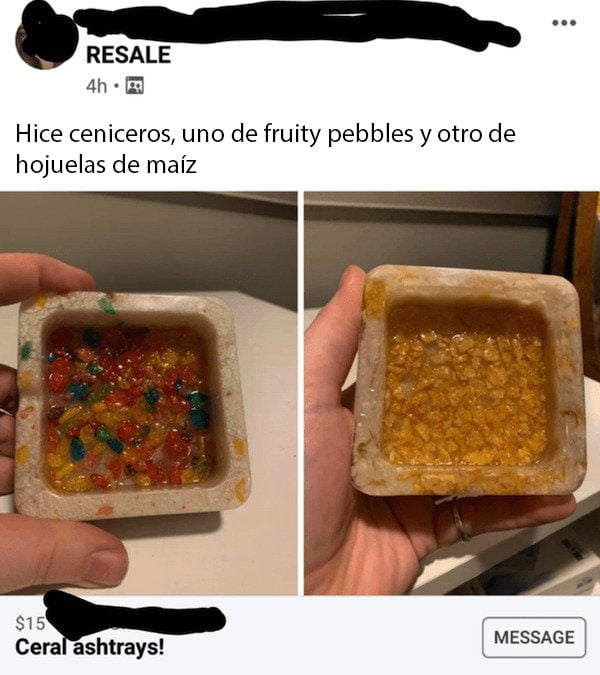Viewport: 600px width, 675px height.
Task: Click the $15 listing price
Action: click(x=30, y=623)
